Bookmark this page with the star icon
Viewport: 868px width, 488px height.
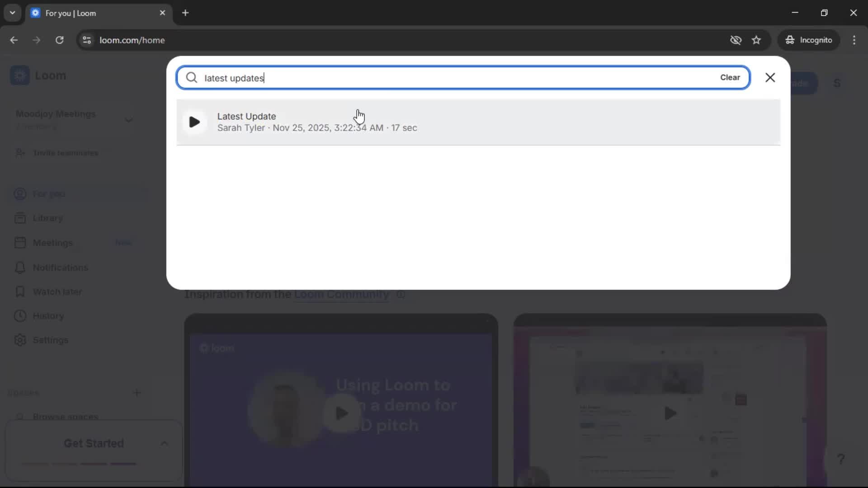pos(756,40)
